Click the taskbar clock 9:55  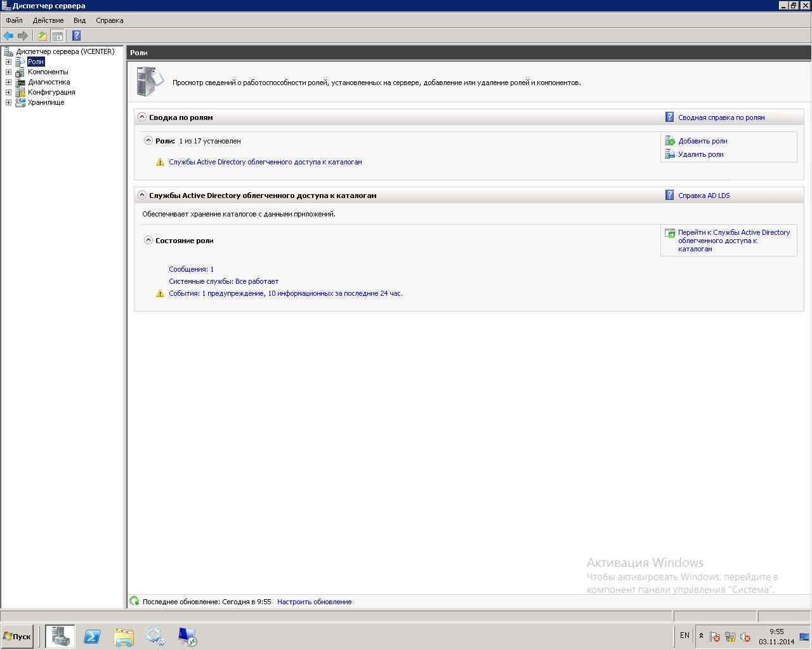776,637
